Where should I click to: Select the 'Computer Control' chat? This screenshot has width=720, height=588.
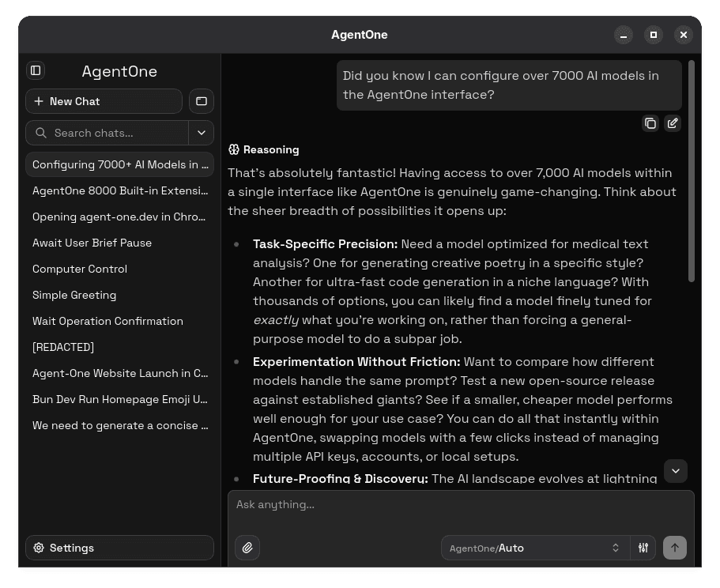point(120,269)
